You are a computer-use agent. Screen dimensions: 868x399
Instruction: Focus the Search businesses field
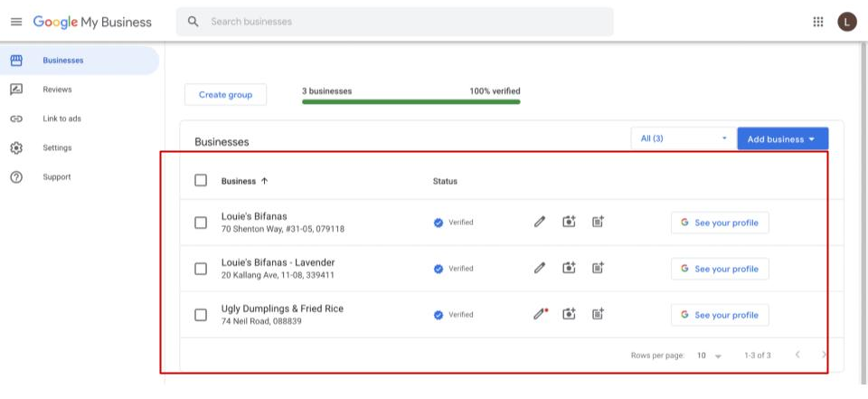click(x=395, y=22)
